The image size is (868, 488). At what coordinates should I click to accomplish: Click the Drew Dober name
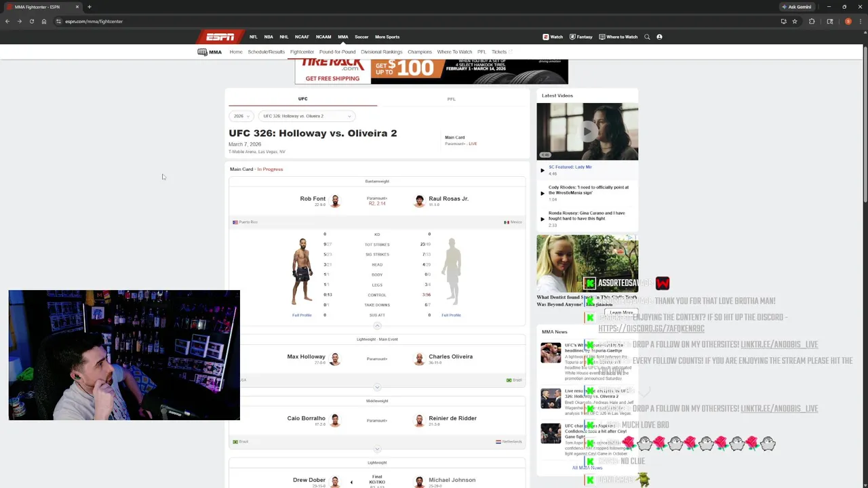[309, 480]
